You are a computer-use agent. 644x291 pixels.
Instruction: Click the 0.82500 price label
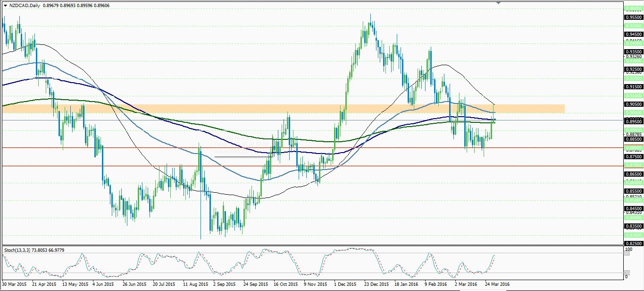tap(634, 244)
